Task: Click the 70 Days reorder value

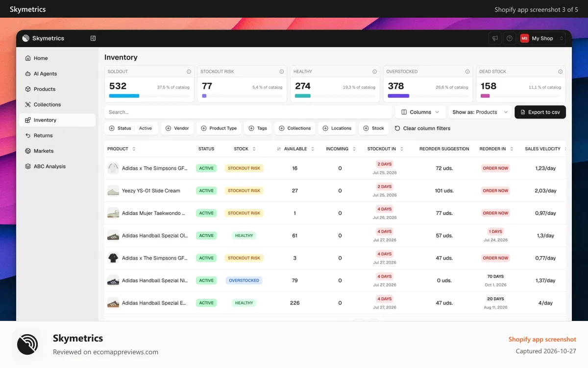Action: tap(495, 276)
